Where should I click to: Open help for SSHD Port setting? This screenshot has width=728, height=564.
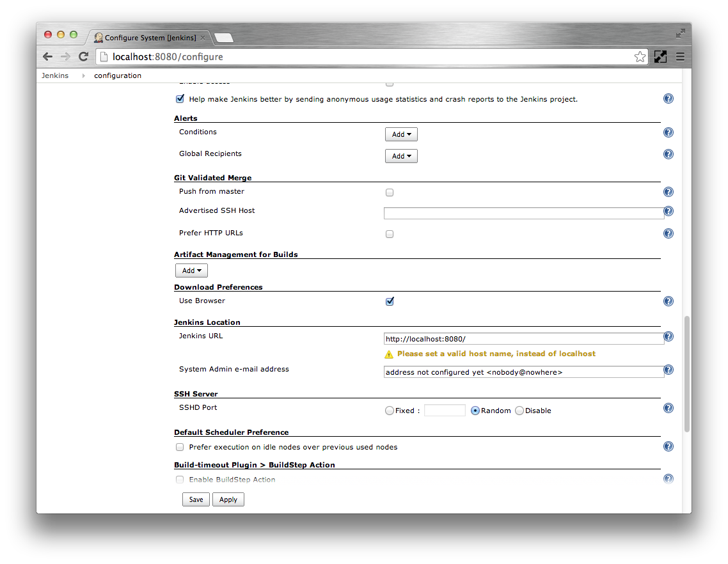(x=669, y=408)
